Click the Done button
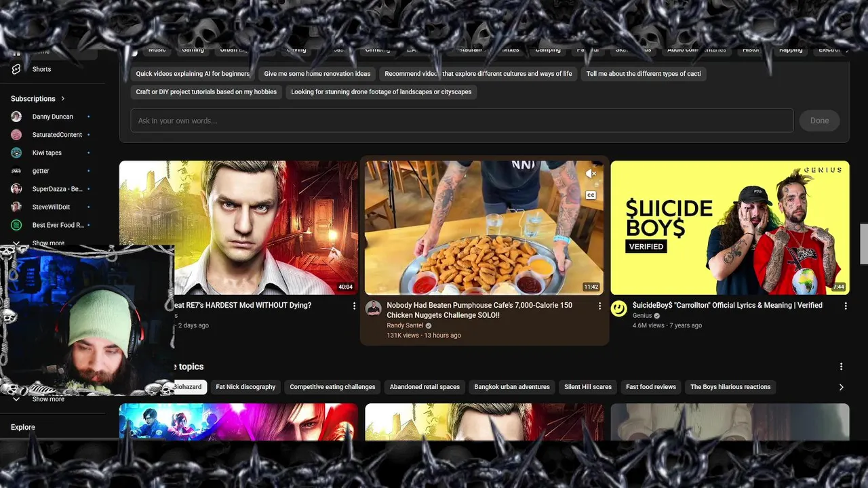The height and width of the screenshot is (488, 868). 819,121
